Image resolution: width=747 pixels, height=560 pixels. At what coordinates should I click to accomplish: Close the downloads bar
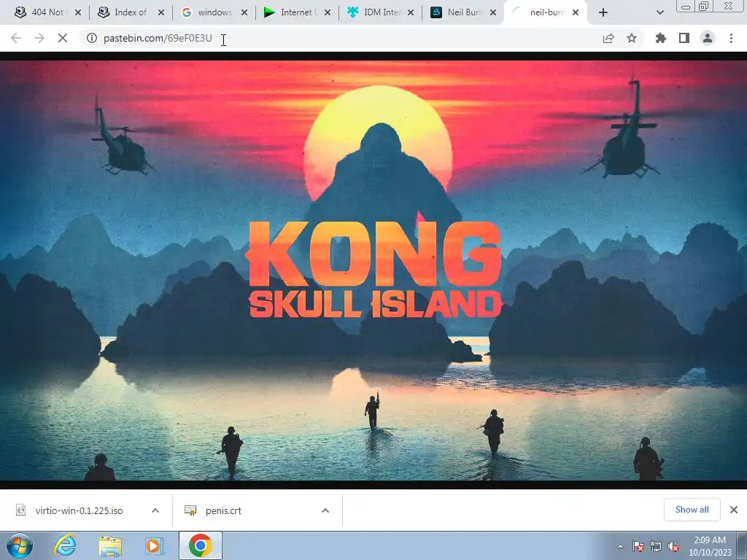734,510
